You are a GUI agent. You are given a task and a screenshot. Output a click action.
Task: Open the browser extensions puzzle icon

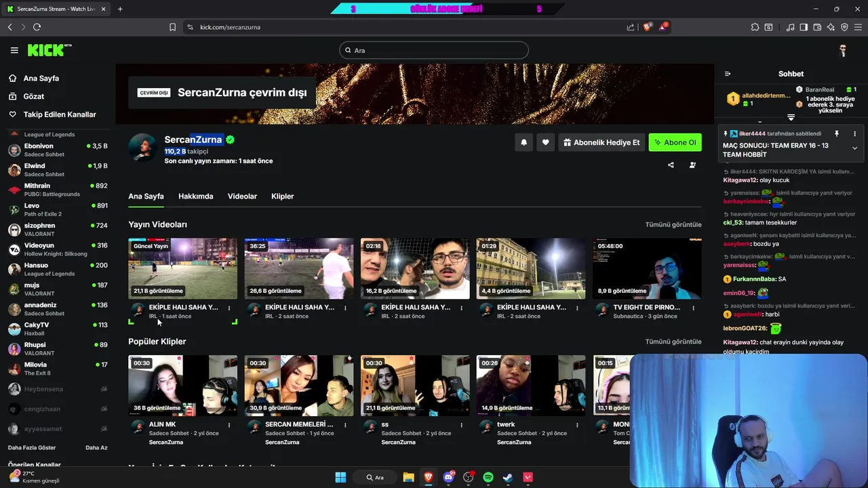[755, 27]
